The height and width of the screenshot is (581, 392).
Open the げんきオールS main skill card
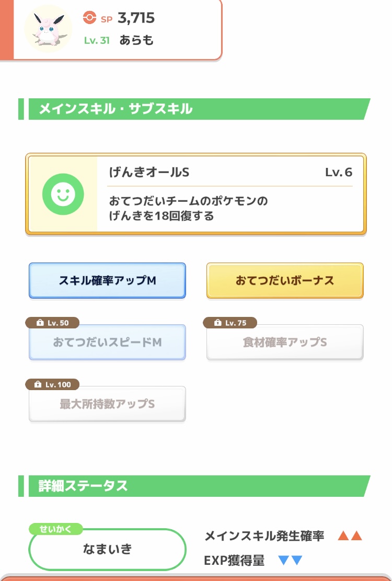[x=196, y=194]
